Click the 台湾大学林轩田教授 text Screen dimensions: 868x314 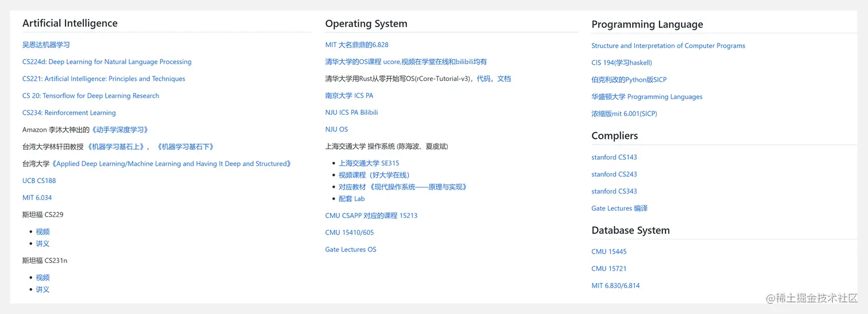53,147
